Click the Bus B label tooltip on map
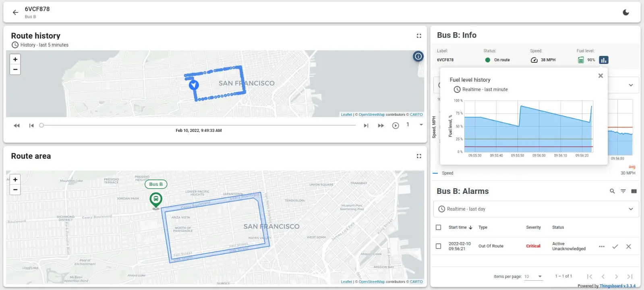The image size is (644, 290). [156, 184]
